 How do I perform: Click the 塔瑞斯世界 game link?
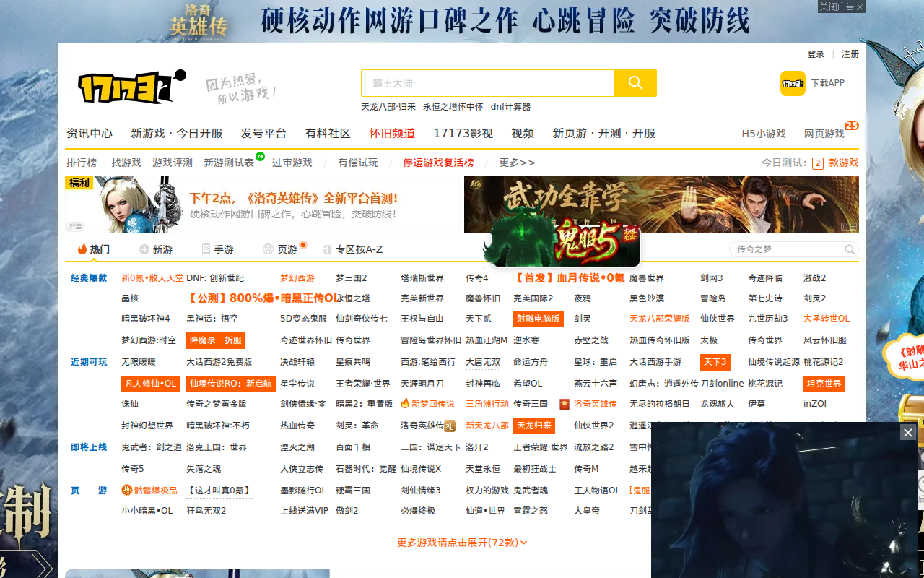tap(422, 278)
